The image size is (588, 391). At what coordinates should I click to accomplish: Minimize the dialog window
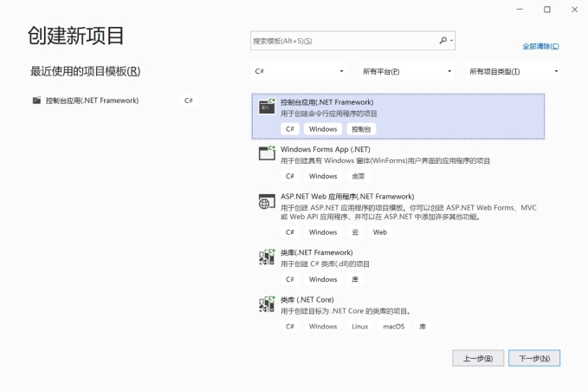pos(520,10)
